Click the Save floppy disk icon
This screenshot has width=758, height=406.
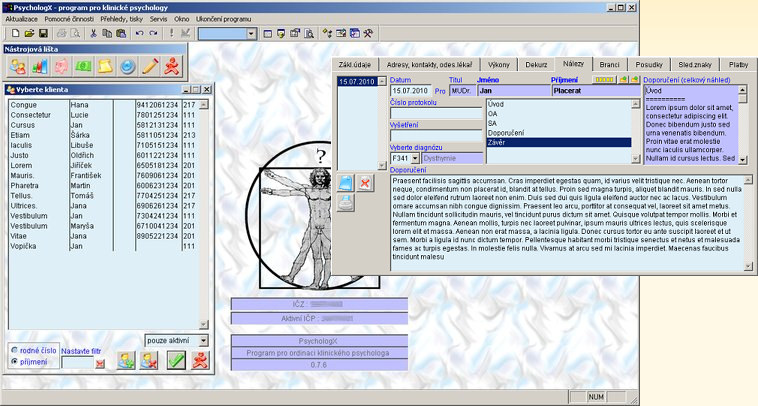[44, 33]
